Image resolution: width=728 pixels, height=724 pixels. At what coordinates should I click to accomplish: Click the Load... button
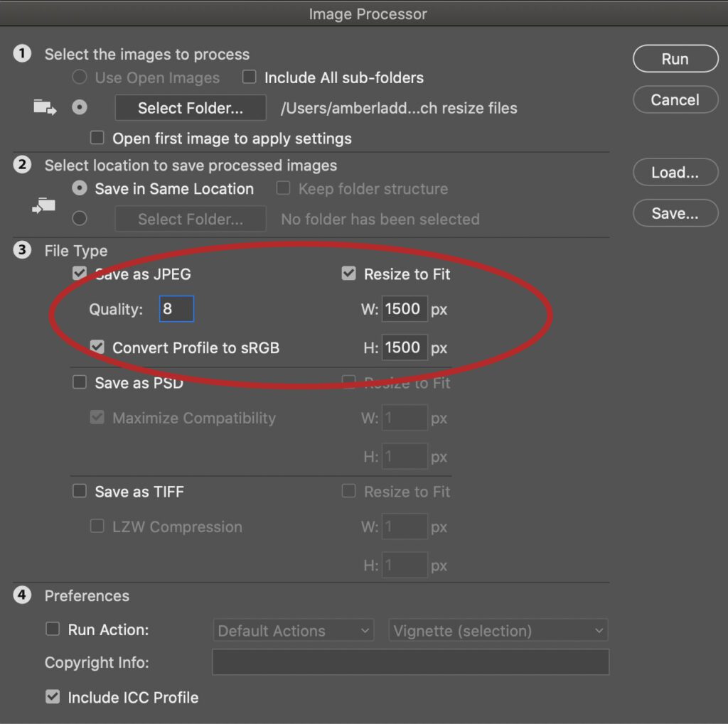tap(674, 172)
